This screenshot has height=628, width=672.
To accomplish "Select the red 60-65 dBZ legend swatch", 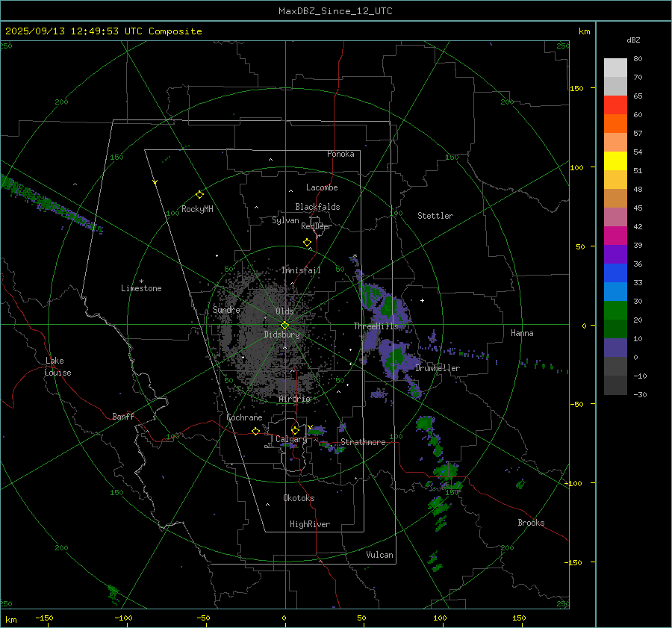I will click(615, 105).
